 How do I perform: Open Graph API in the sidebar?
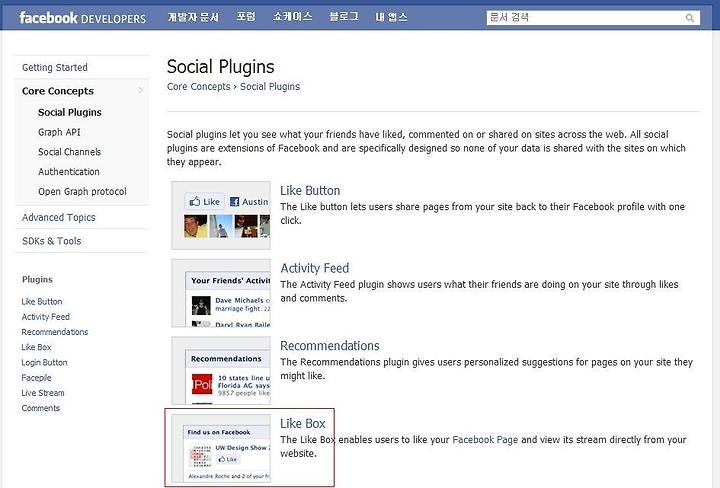pyautogui.click(x=59, y=132)
